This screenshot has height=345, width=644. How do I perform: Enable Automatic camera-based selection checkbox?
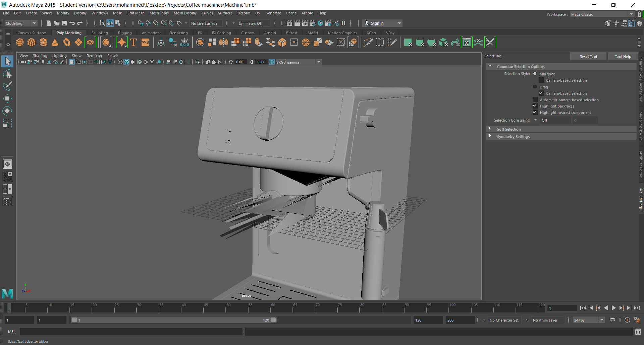pyautogui.click(x=535, y=100)
